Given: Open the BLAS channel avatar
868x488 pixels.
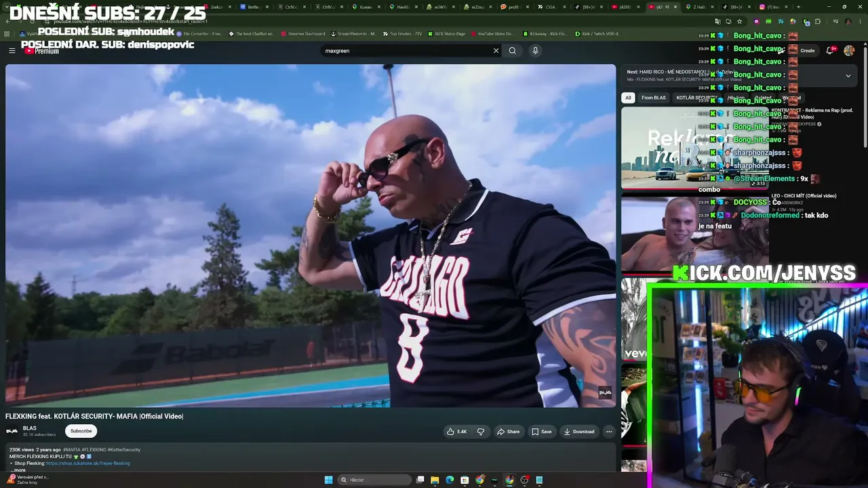Looking at the screenshot, I should tap(12, 431).
